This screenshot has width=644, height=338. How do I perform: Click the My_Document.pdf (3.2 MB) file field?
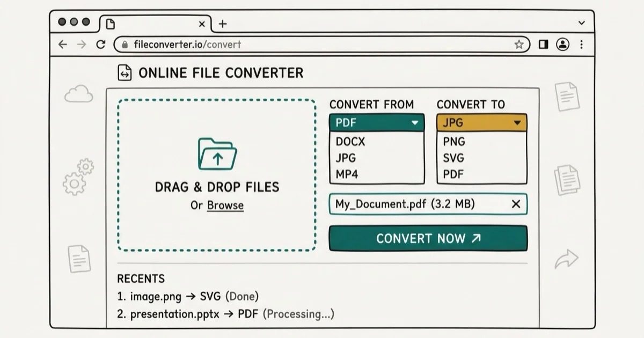point(428,204)
